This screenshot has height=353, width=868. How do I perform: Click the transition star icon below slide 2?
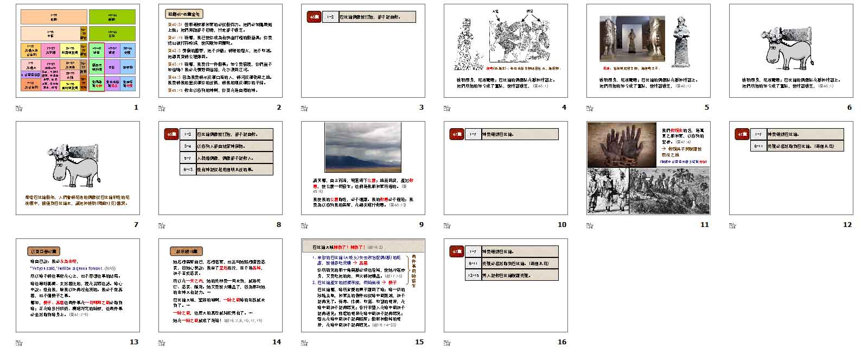[162, 108]
